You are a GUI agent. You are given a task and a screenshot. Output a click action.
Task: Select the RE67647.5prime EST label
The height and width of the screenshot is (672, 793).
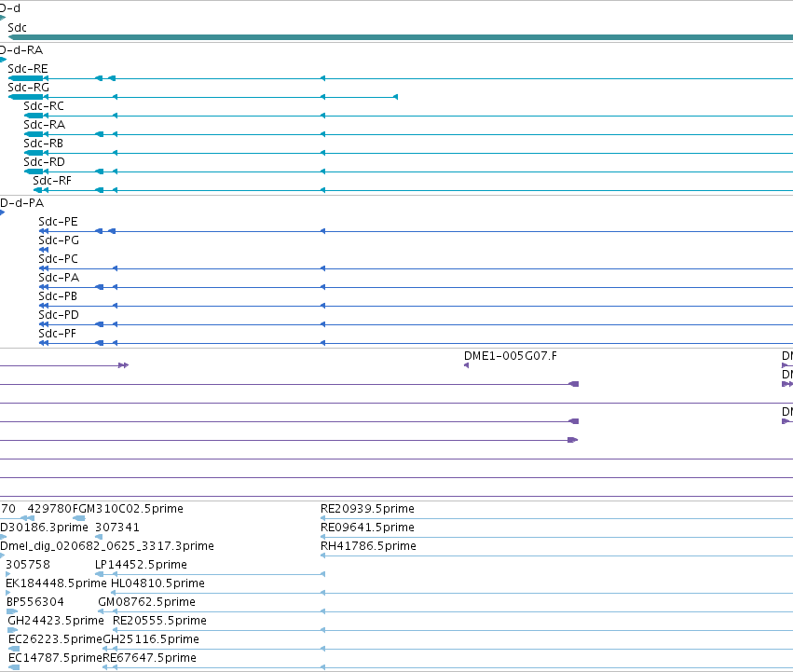click(150, 659)
